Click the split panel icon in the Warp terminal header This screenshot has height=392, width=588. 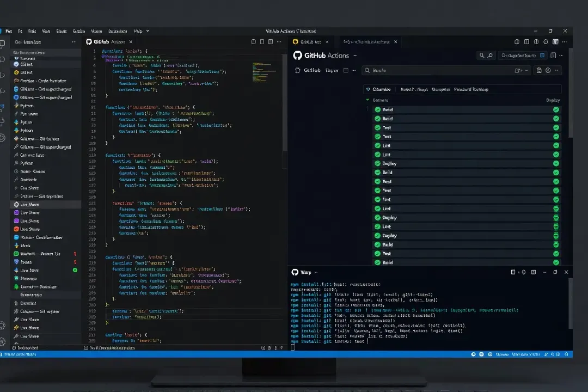pos(533,272)
